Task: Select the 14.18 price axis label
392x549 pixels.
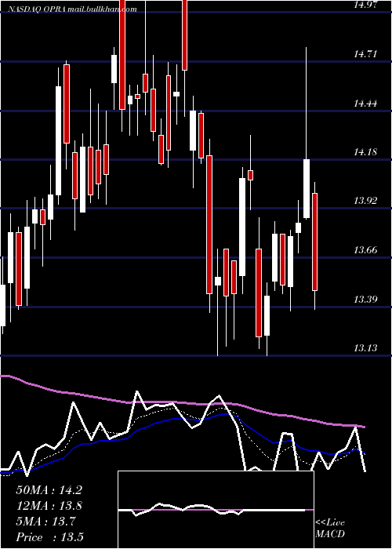Action: pyautogui.click(x=366, y=152)
